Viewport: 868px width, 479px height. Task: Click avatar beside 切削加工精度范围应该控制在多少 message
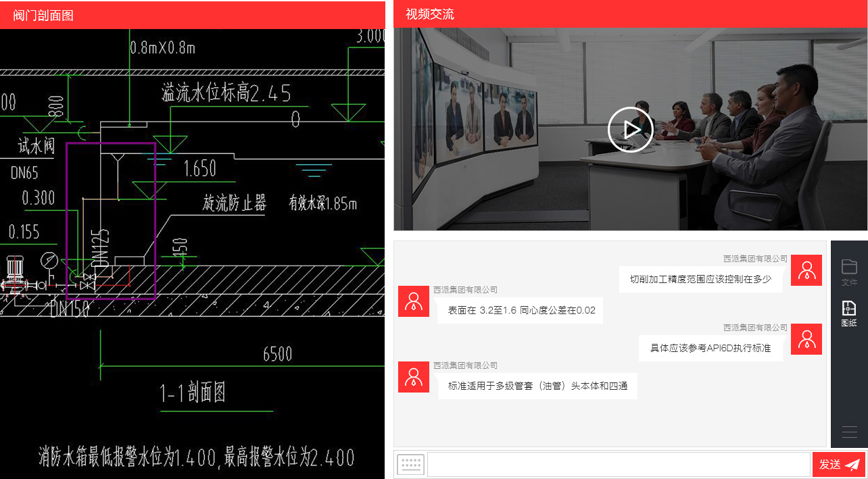(x=806, y=270)
